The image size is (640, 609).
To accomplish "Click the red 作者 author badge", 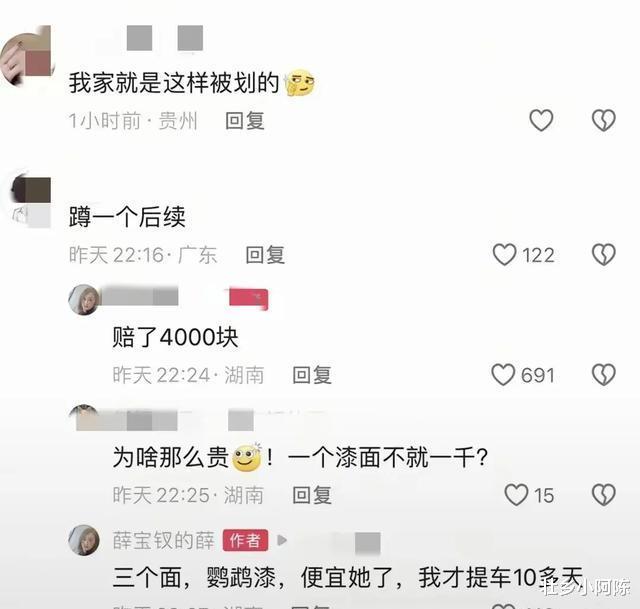I will click(245, 540).
